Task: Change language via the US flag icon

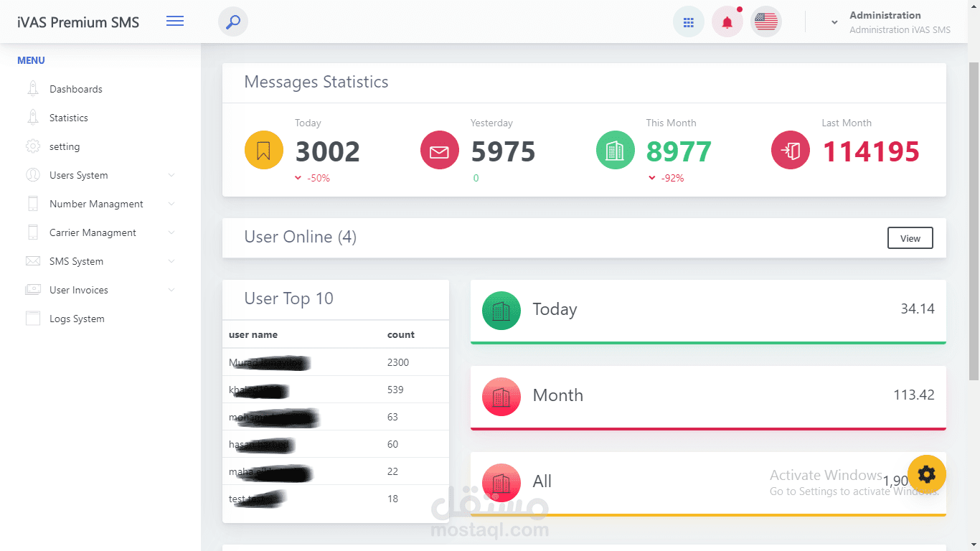Action: click(766, 22)
